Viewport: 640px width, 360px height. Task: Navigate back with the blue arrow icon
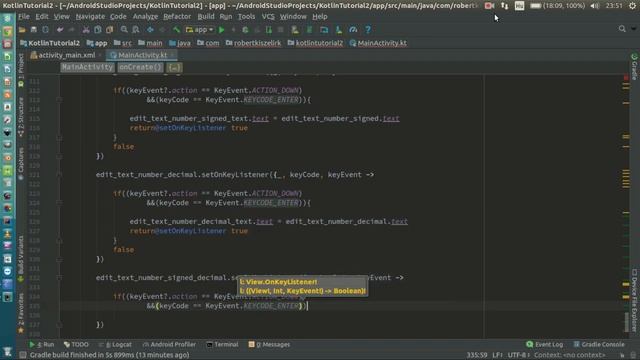150,29
